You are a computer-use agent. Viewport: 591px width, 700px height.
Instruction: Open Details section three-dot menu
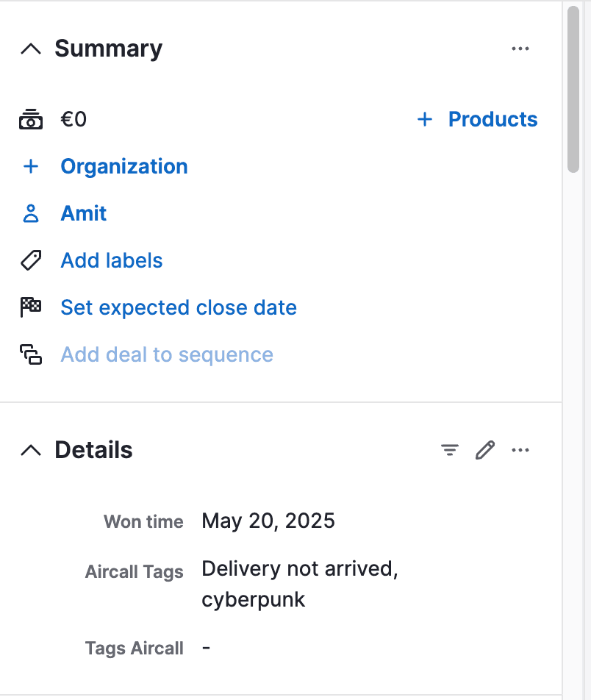(x=520, y=450)
